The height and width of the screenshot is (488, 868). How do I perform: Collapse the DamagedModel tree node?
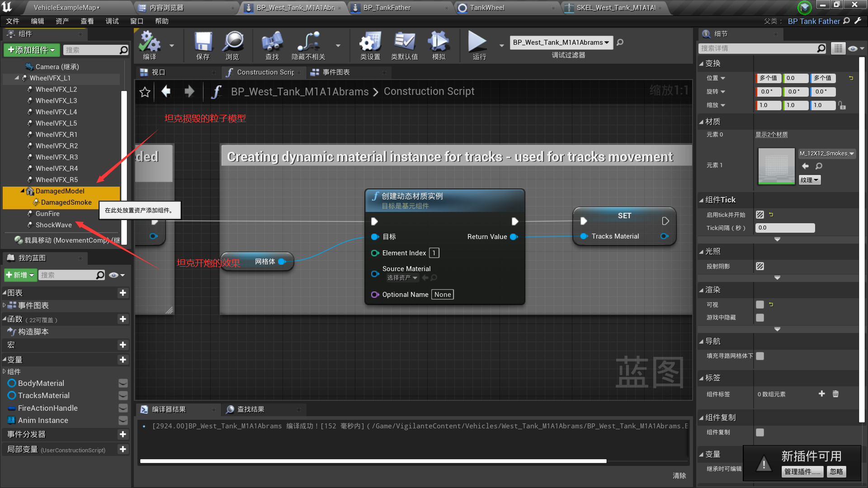(22, 191)
